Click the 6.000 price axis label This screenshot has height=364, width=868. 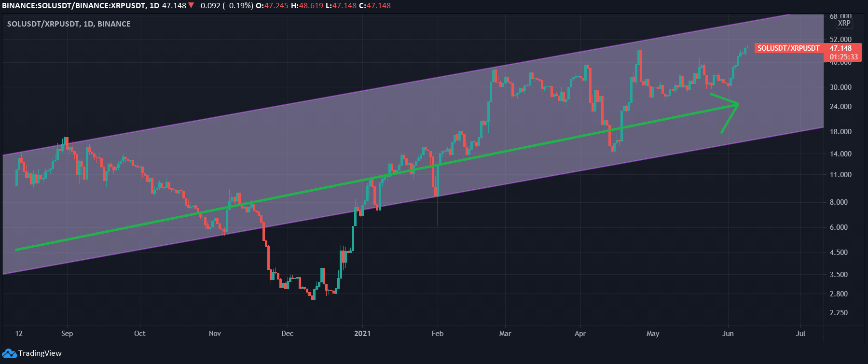click(839, 227)
